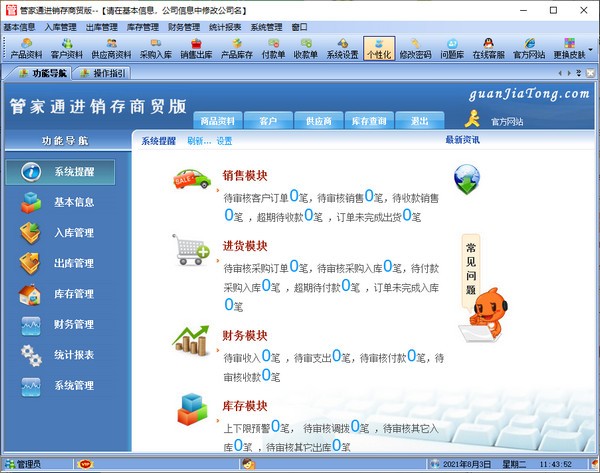The height and width of the screenshot is (473, 600).
Task: Click the 刷新 link
Action: [199, 141]
